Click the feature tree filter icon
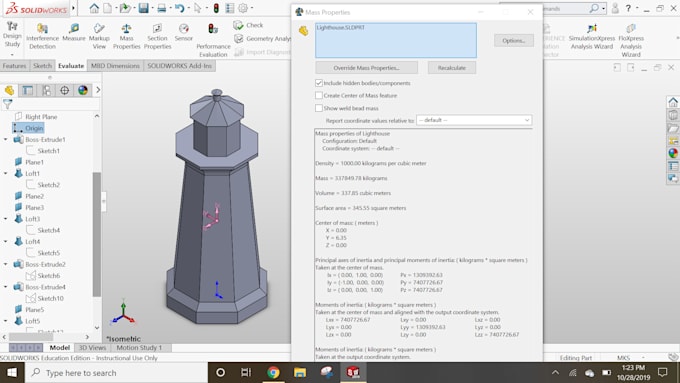The height and width of the screenshot is (383, 680). pyautogui.click(x=7, y=104)
